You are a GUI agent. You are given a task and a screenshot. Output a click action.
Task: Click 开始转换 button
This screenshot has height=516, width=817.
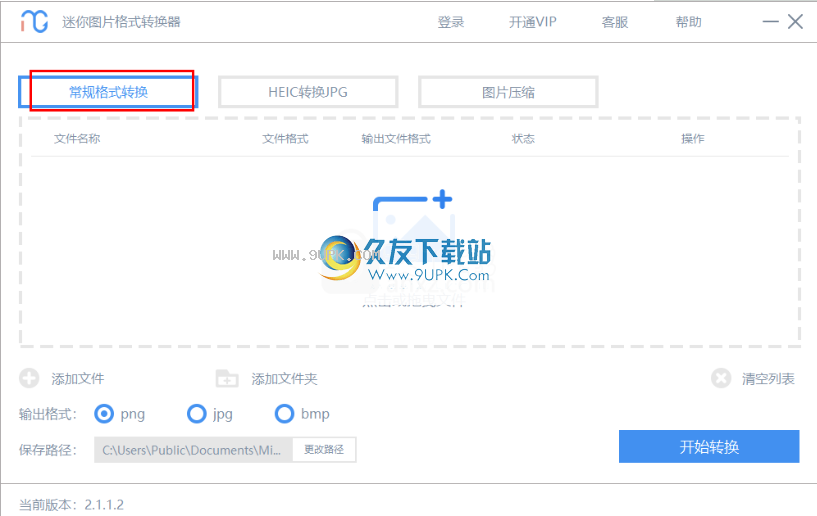click(x=709, y=447)
